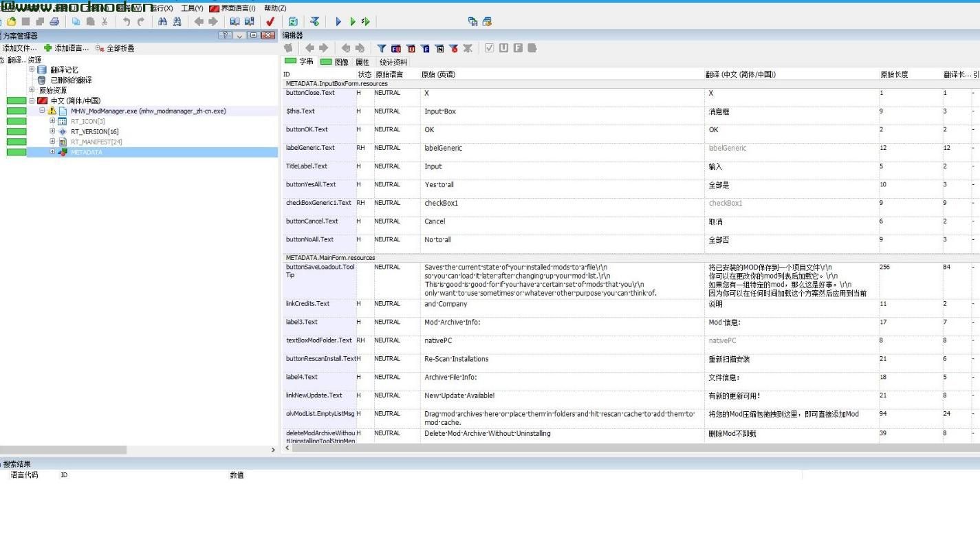
Task: Click the scissors cut icon
Action: [x=105, y=21]
